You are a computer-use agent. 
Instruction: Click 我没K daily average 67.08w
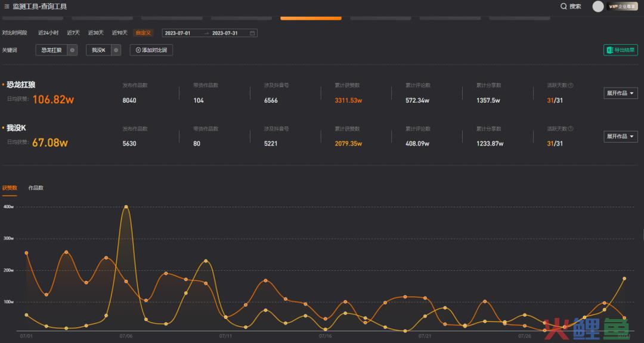[x=50, y=143]
